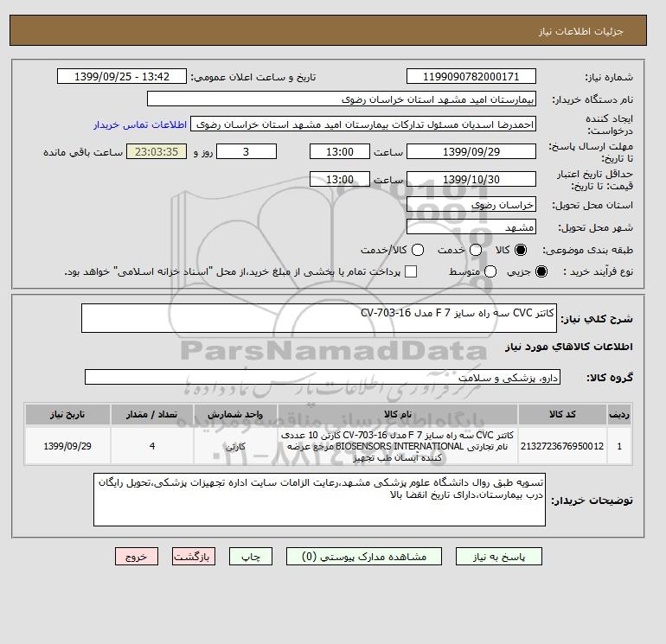Click the اطلاعات کالاهای مورد نیاز heading
Screen dimensions: 666x644
click(569, 347)
